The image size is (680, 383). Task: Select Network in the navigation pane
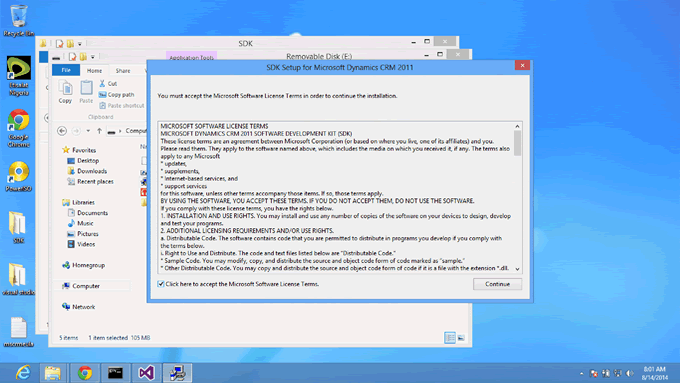tap(78, 307)
